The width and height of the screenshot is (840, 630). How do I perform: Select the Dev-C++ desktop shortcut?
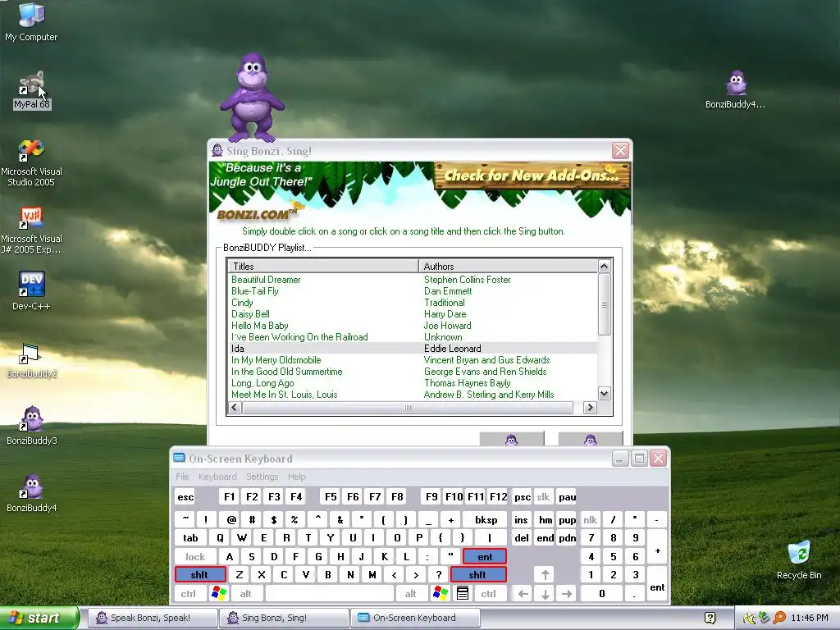pyautogui.click(x=31, y=291)
